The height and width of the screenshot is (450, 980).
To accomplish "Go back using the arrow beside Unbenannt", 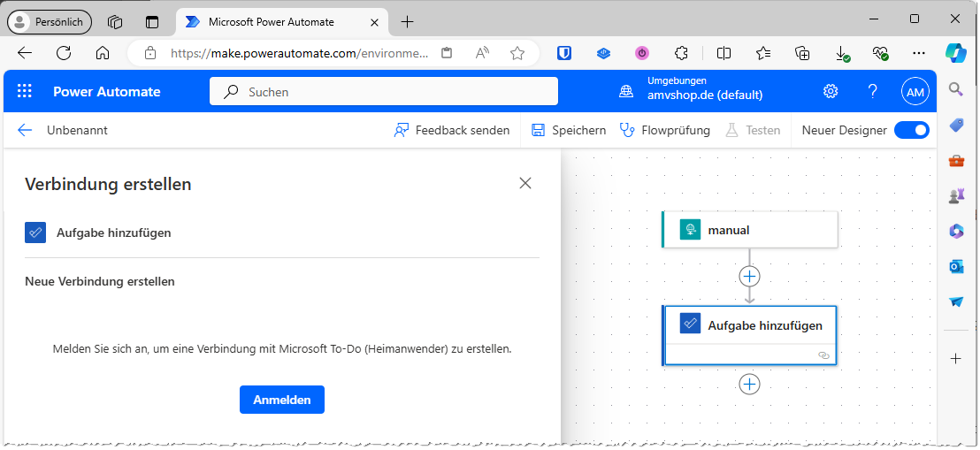I will (x=25, y=130).
